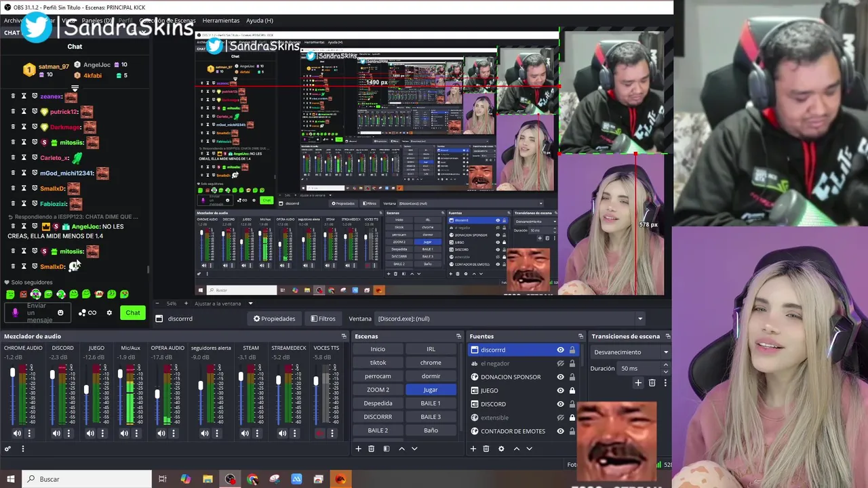
Task: Show the el negador source
Action: [560, 363]
